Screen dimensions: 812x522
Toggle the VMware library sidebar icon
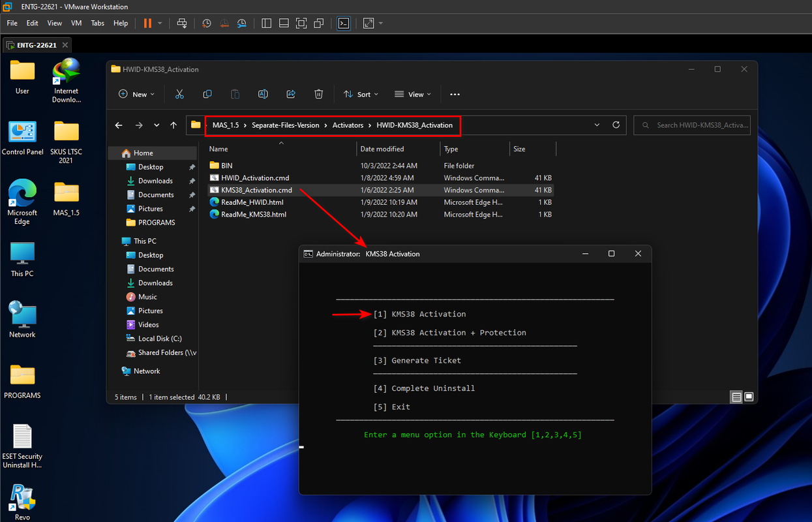click(x=266, y=23)
